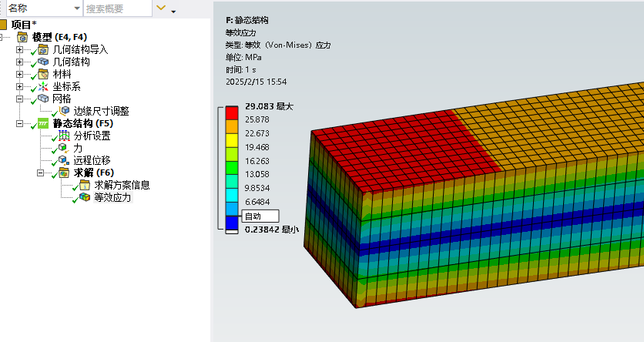This screenshot has width=644, height=342.
Task: Select 静态结构 (F5) tree item
Action: tap(83, 123)
